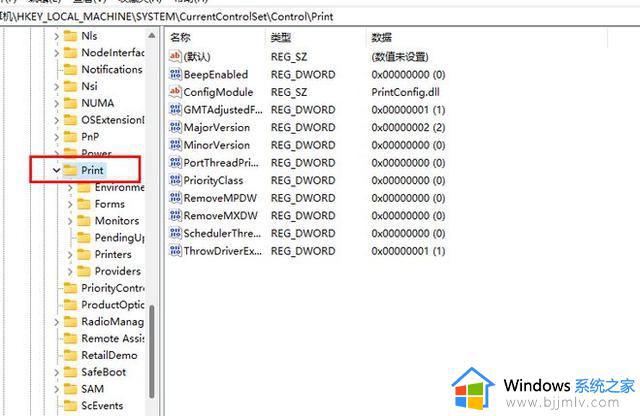Expand the RadioManag key
Viewport: 640px width, 416px height.
pos(56,322)
